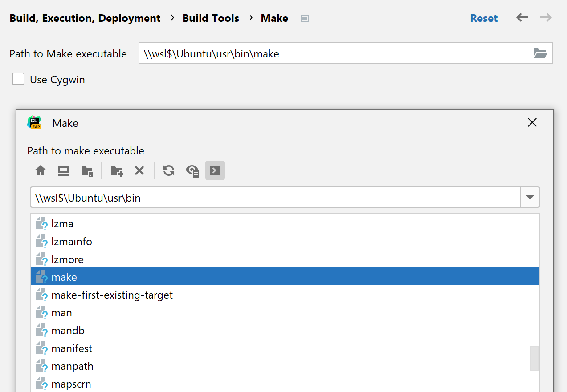The height and width of the screenshot is (392, 567).
Task: Select the make-first-existing-target file
Action: 112,295
